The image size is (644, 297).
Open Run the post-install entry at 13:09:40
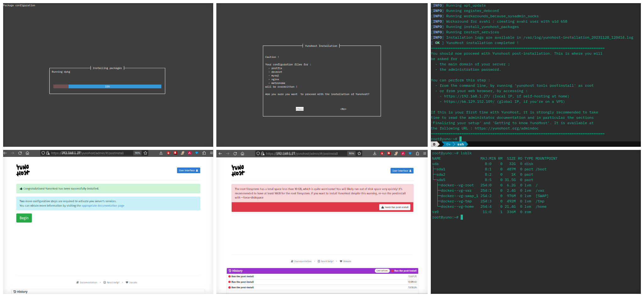pyautogui.click(x=322, y=282)
